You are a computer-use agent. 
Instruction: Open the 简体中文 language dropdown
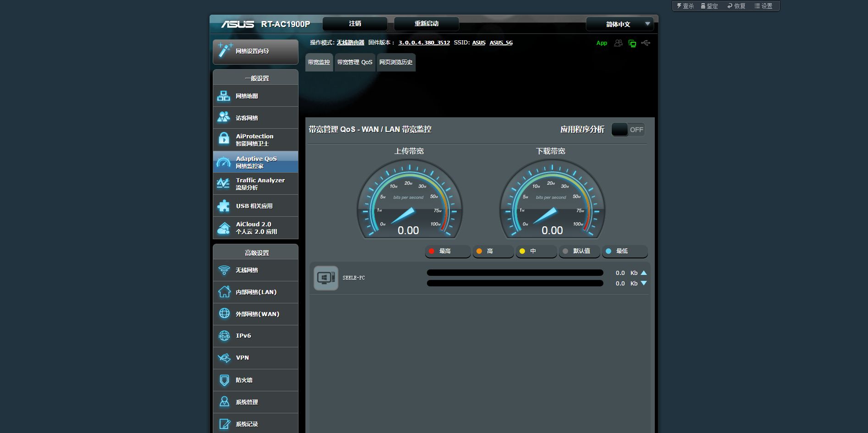(620, 24)
